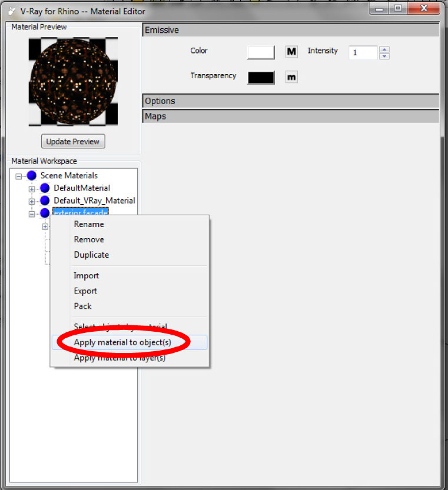Select Apply material to object(s)
448x490 pixels.
coord(130,342)
